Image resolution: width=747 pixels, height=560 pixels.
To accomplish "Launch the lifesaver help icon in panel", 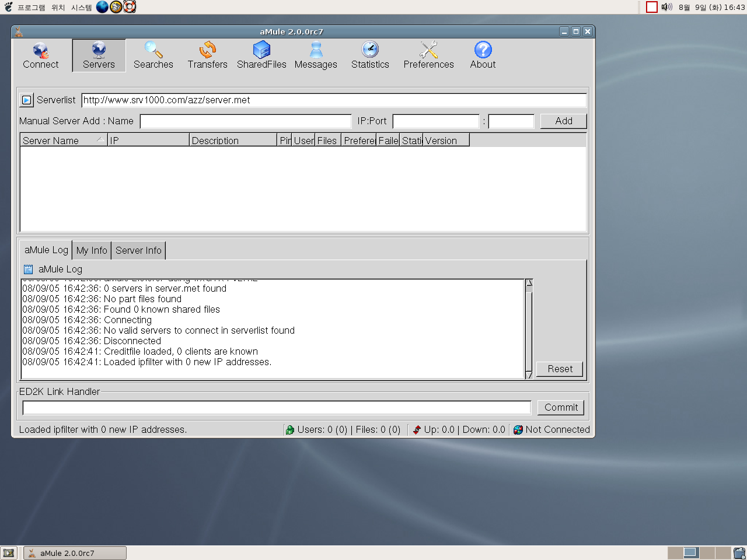I will coord(130,7).
